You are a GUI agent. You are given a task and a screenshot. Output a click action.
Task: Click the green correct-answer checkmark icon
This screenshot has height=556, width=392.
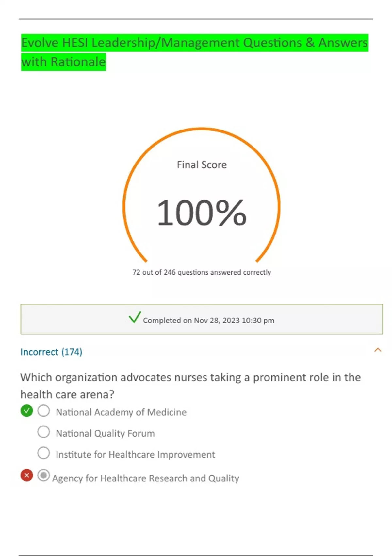[x=27, y=411]
